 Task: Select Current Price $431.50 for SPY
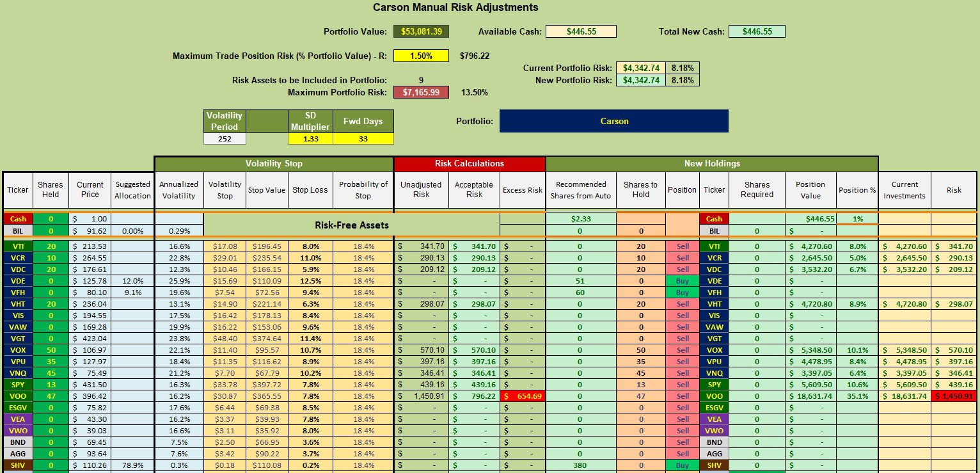point(90,385)
